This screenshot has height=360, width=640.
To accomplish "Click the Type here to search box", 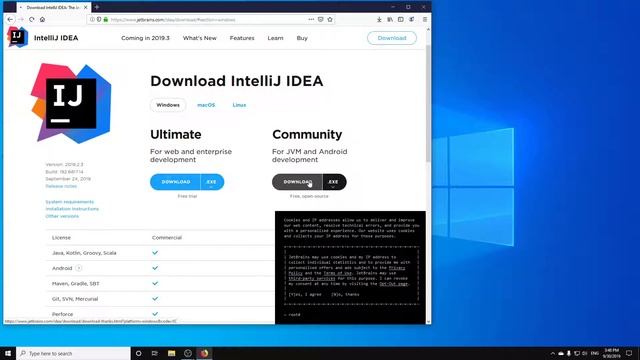I will (x=73, y=353).
